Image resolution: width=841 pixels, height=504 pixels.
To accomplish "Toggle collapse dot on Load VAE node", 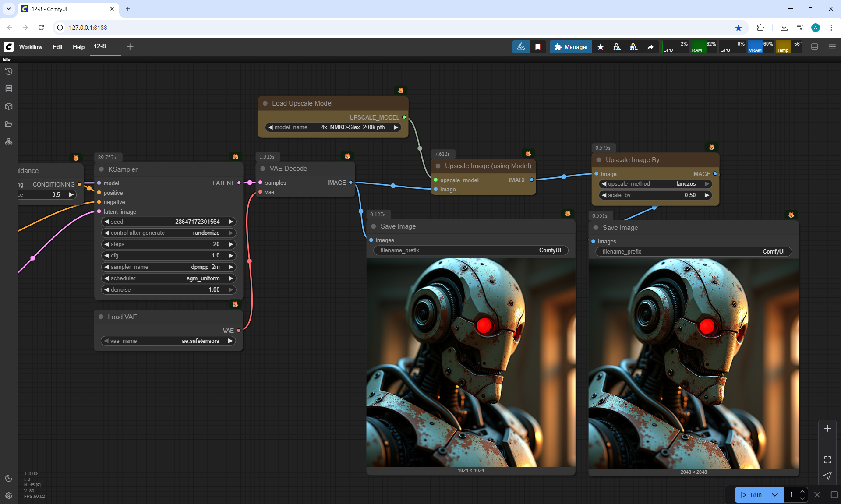I will (x=101, y=317).
